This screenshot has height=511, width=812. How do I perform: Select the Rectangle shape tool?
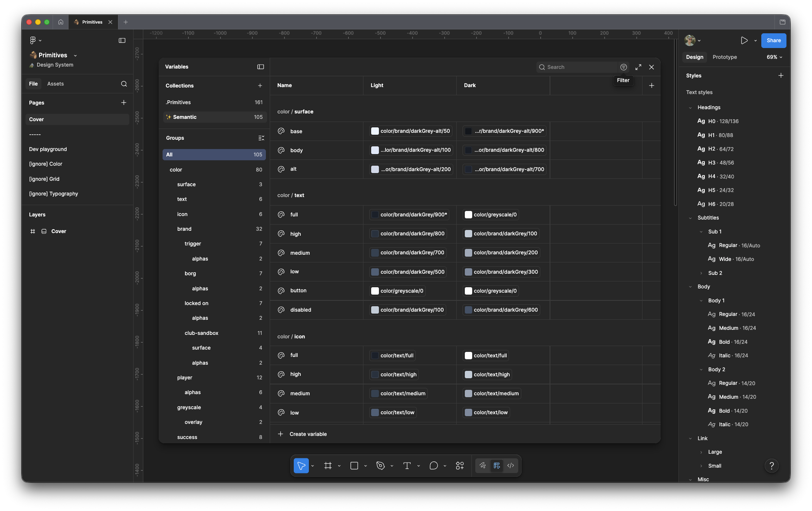click(x=354, y=466)
